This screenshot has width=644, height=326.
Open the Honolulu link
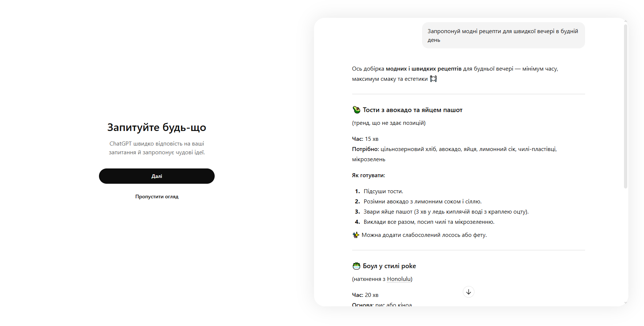click(x=399, y=279)
